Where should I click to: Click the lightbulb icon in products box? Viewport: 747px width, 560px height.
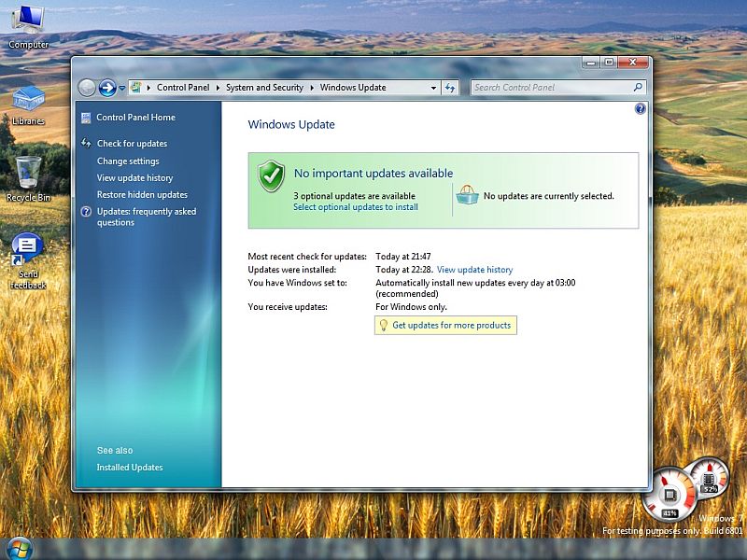pyautogui.click(x=383, y=325)
